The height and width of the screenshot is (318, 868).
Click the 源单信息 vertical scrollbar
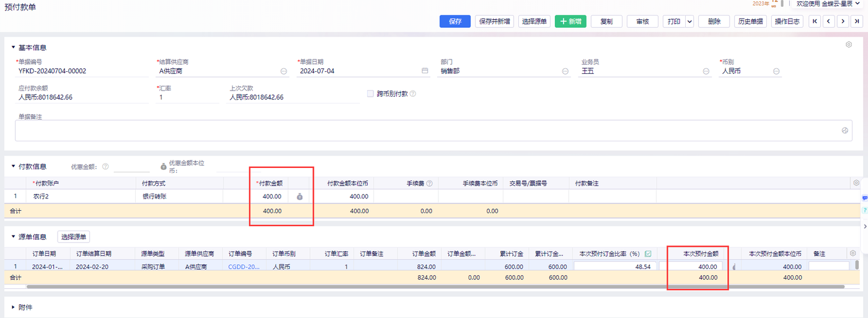[857, 265]
